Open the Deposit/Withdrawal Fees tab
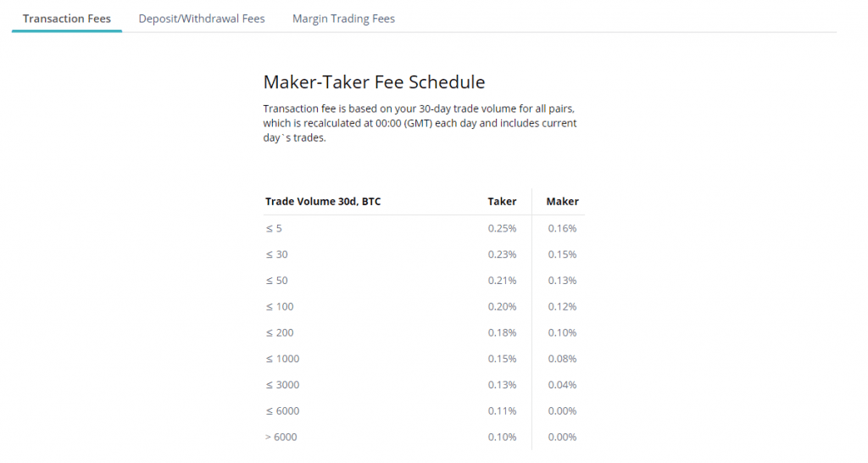The height and width of the screenshot is (463, 868). (x=202, y=19)
